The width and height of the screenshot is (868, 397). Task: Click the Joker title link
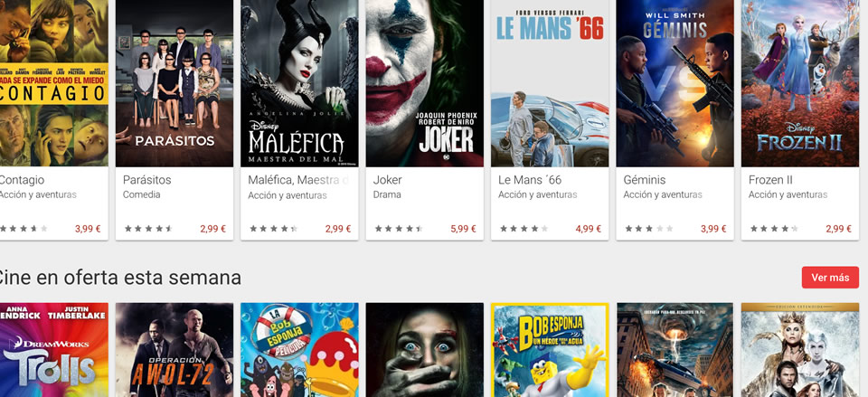388,180
